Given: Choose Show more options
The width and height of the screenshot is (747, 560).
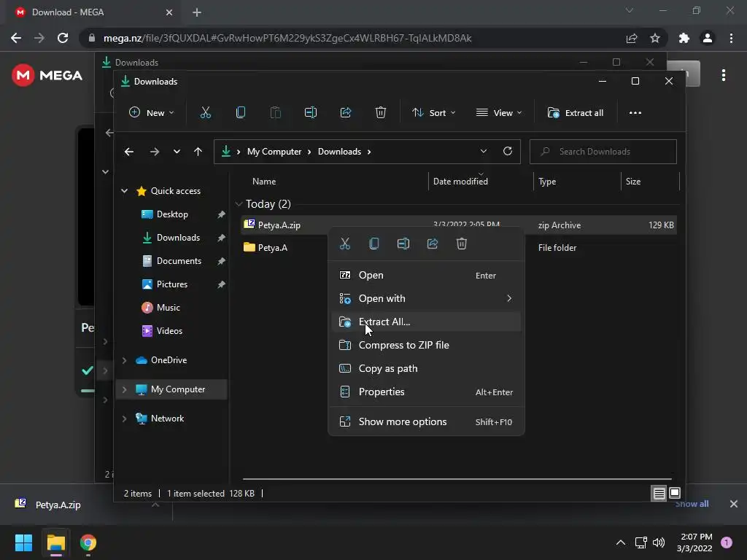Looking at the screenshot, I should click(x=426, y=422).
